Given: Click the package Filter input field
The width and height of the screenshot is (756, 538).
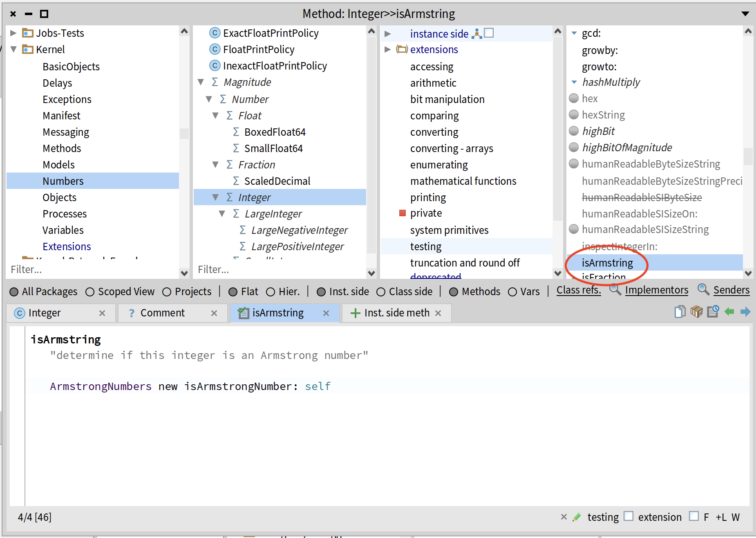Looking at the screenshot, I should pos(93,269).
